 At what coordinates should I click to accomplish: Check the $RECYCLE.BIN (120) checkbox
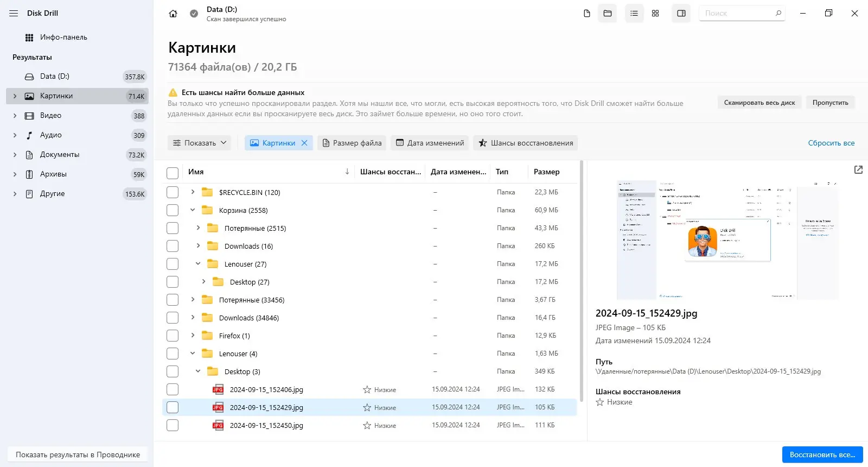click(x=173, y=192)
